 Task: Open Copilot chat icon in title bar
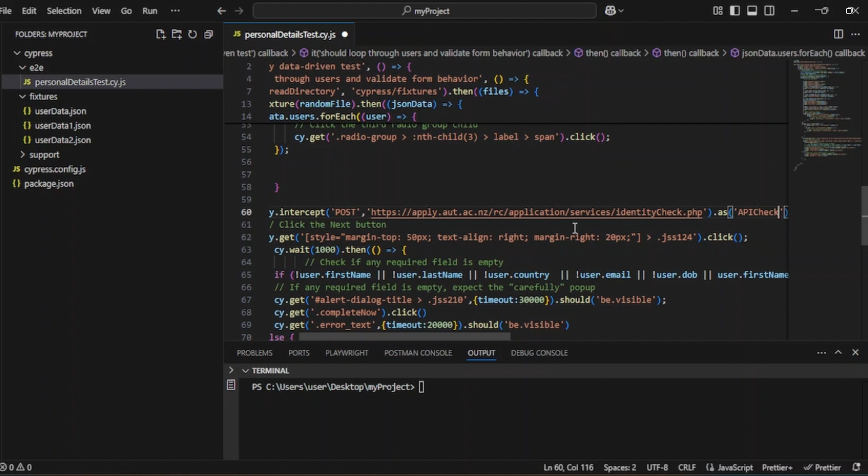610,11
